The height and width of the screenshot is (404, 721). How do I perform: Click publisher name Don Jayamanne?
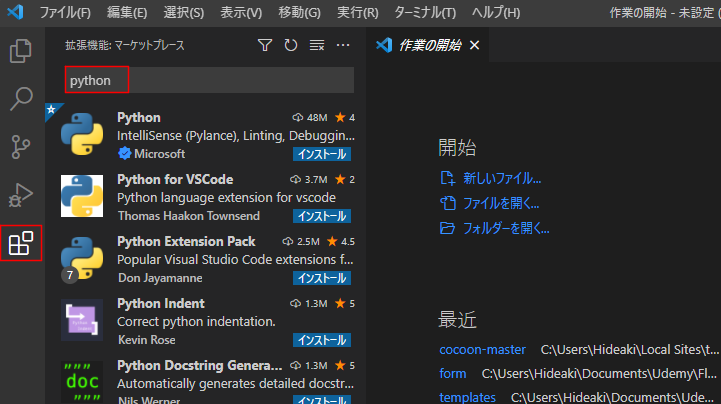click(x=160, y=278)
